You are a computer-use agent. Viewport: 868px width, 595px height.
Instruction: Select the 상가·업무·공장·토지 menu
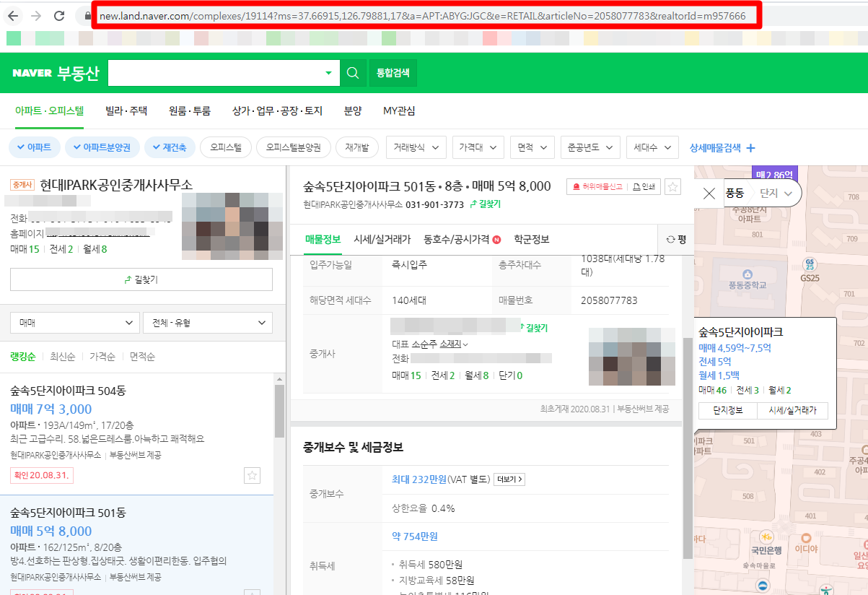[277, 111]
